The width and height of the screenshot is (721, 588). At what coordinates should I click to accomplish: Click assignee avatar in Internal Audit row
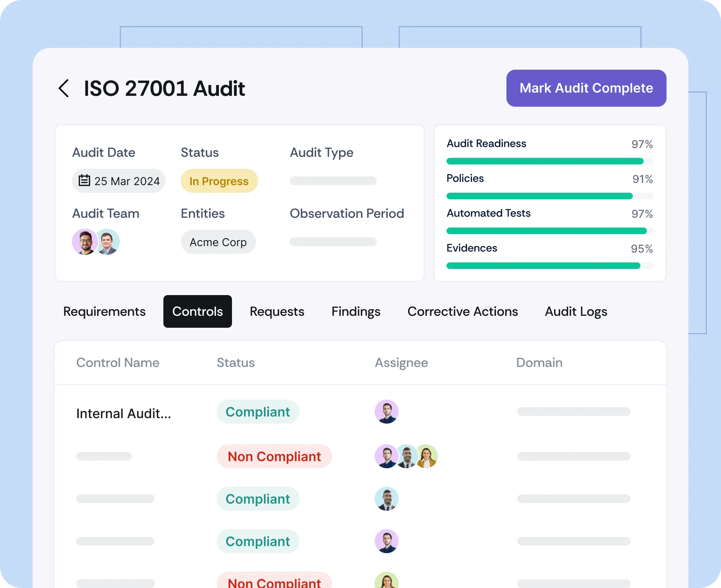pyautogui.click(x=386, y=412)
